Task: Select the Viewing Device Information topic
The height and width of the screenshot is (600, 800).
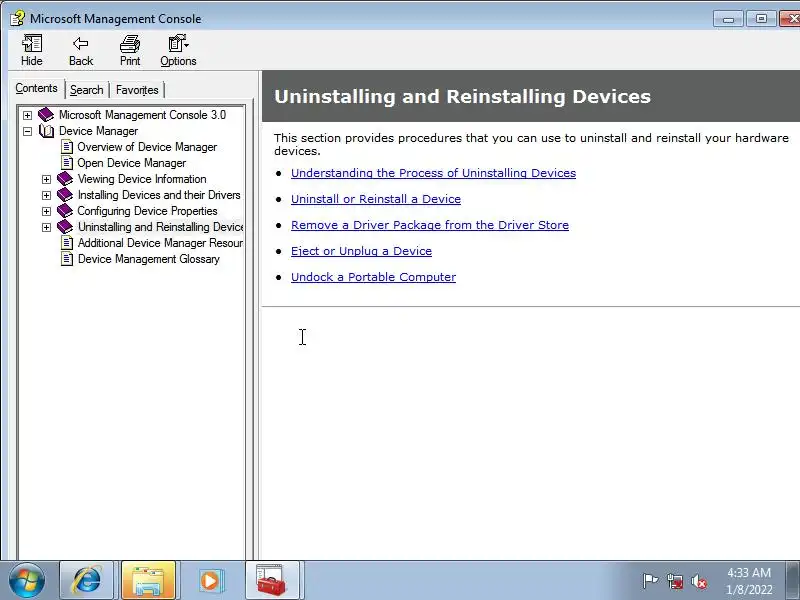Action: click(142, 179)
